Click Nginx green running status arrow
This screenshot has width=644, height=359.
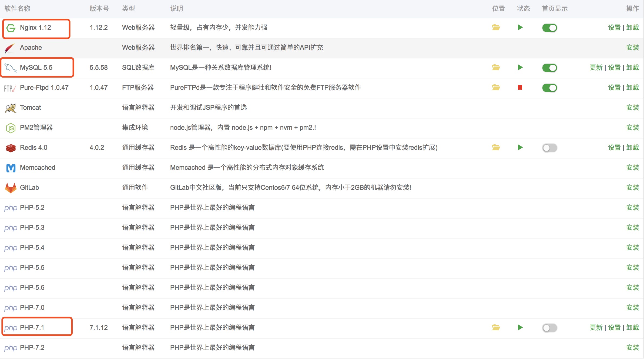pyautogui.click(x=520, y=28)
